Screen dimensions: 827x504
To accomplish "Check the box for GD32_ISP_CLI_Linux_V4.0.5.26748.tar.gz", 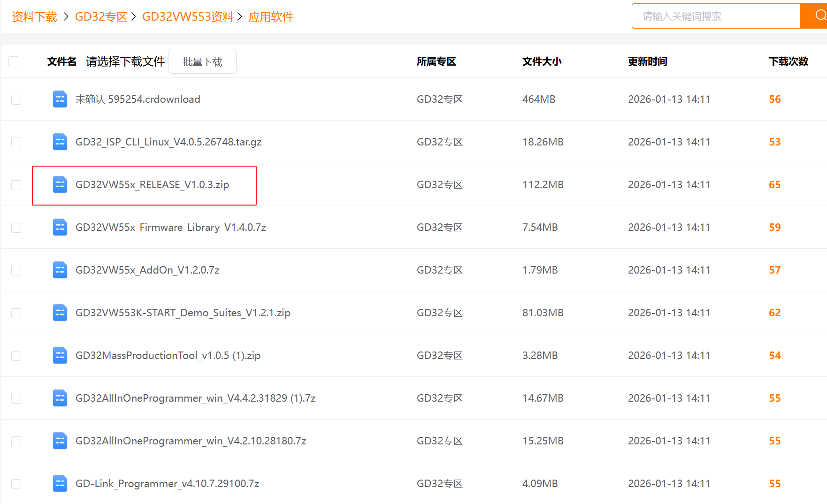I will (x=16, y=142).
